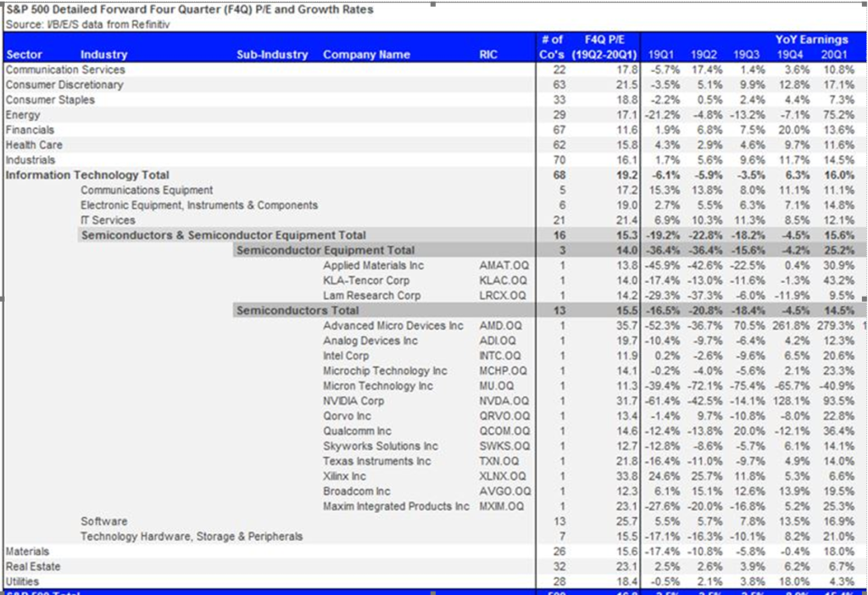Click the Broadcom Inc company name
The height and width of the screenshot is (595, 868).
(357, 491)
